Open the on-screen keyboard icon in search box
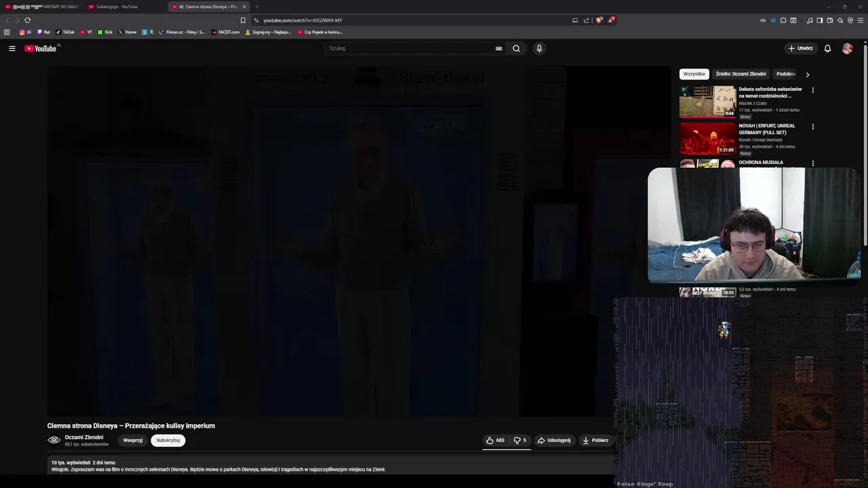The image size is (868, 488). point(498,48)
